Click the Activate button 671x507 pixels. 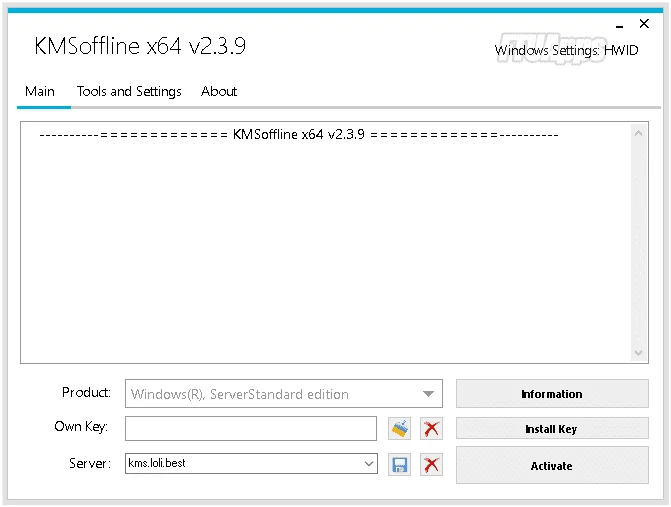coord(552,465)
